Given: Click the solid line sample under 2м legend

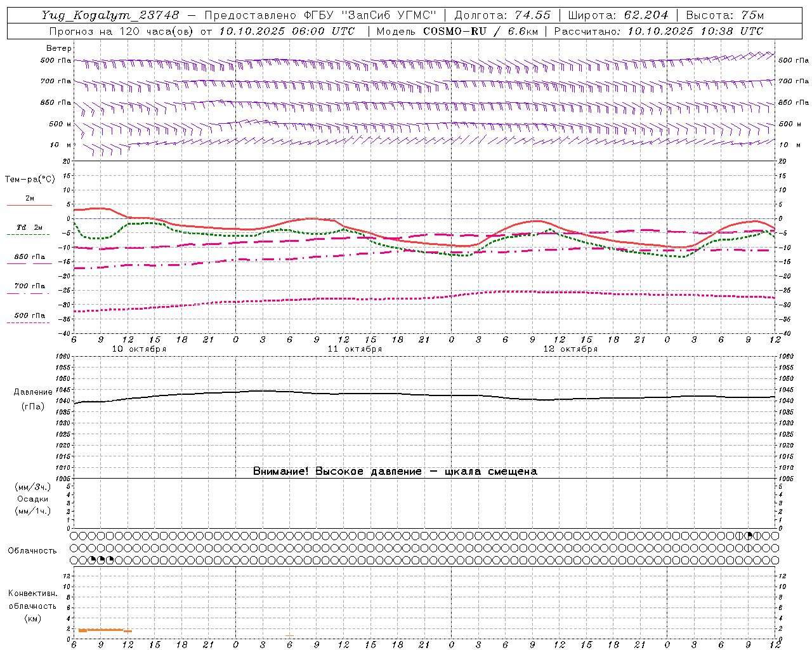Looking at the screenshot, I should [29, 205].
